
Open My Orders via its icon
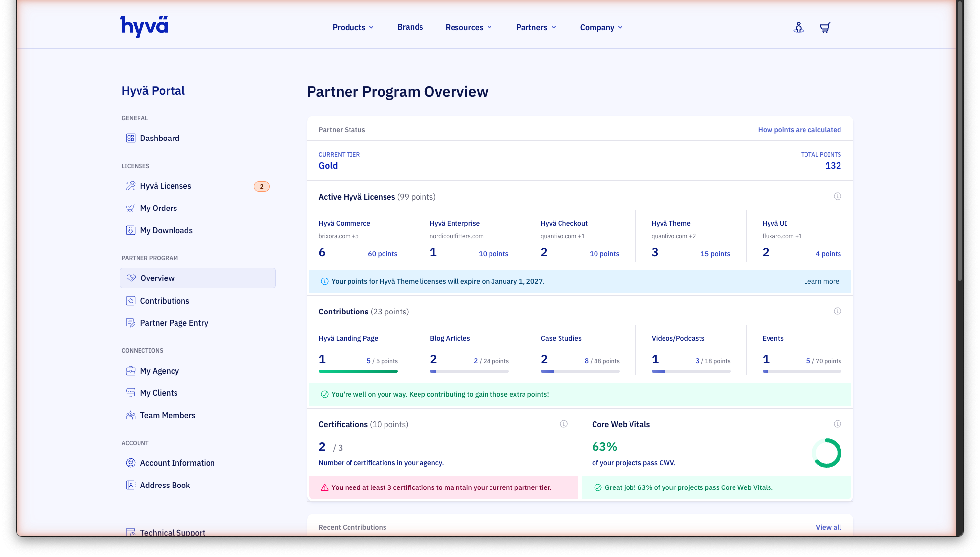(131, 208)
